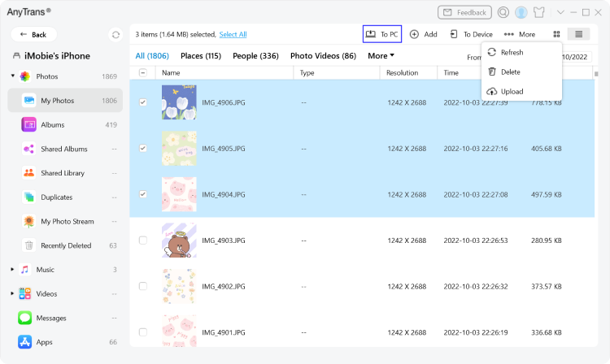
Task: Click the refresh icon beside Back
Action: click(115, 35)
